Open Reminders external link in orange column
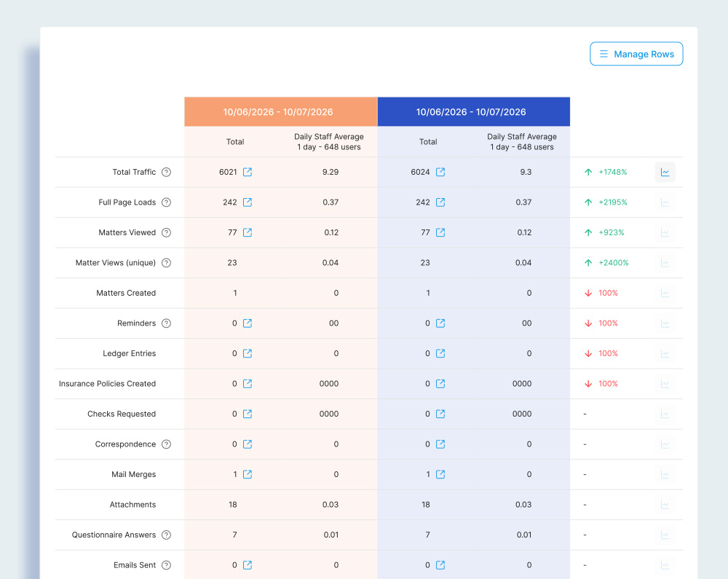Viewport: 728px width, 579px height. pos(248,323)
